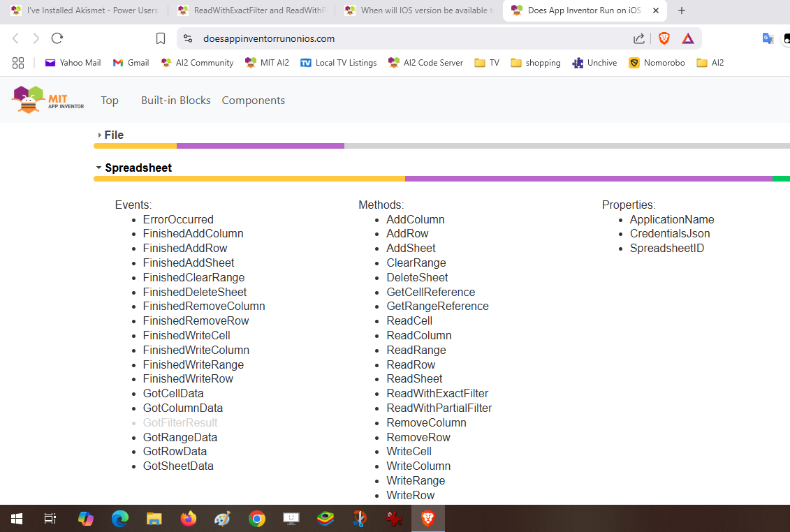Click CredentialsJson property entry
The height and width of the screenshot is (532, 790).
tap(670, 233)
